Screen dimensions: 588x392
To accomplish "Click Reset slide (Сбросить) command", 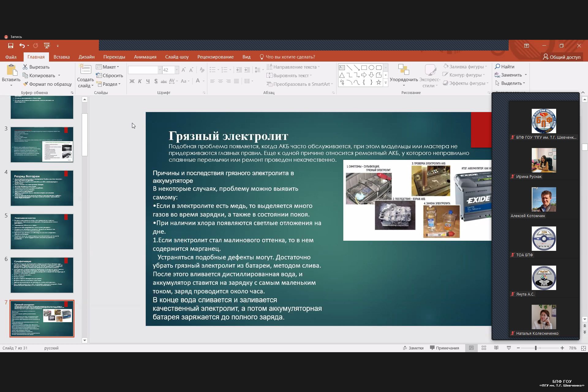I will point(109,75).
